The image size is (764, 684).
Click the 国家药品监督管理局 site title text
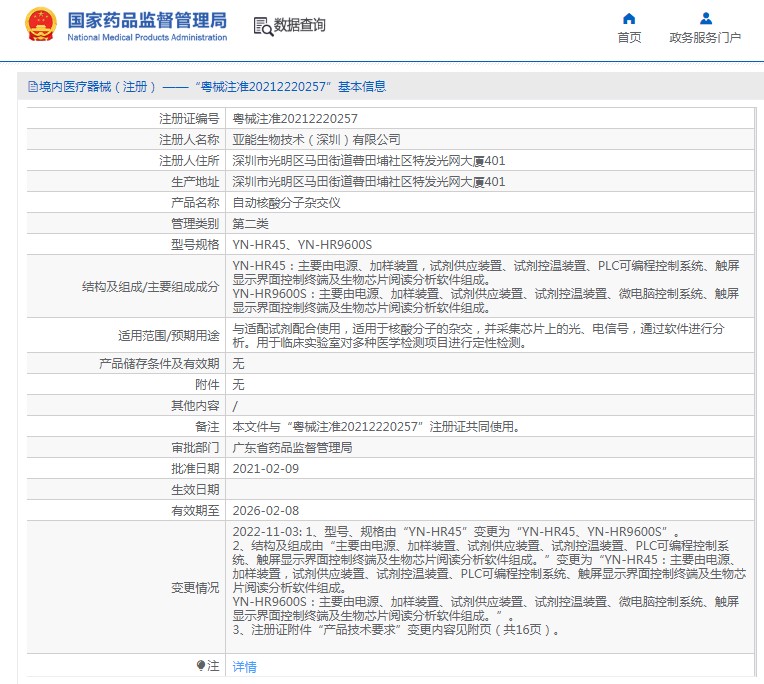147,20
